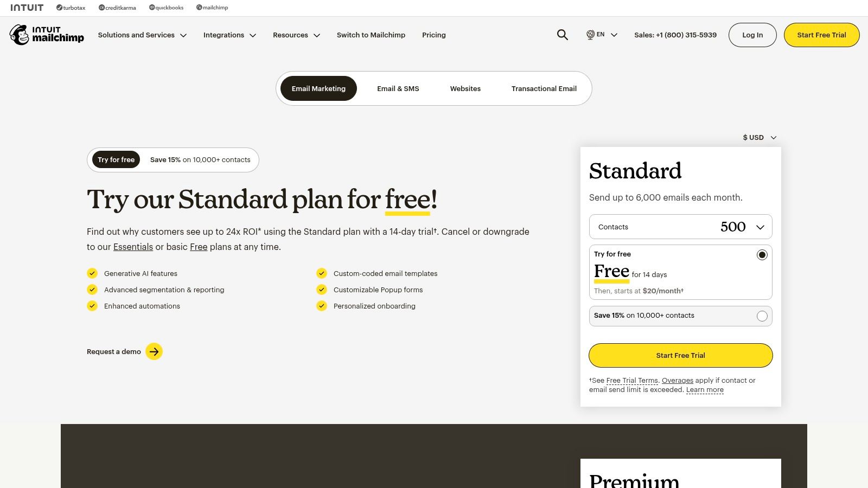868x488 pixels.
Task: Open the Credit Karma brand link
Action: 117,8
